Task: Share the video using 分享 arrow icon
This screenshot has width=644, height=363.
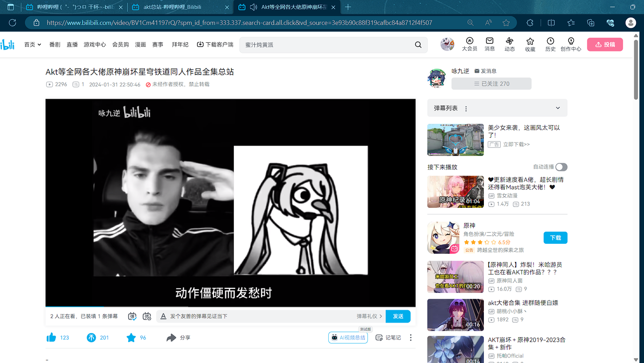Action: pos(171,338)
